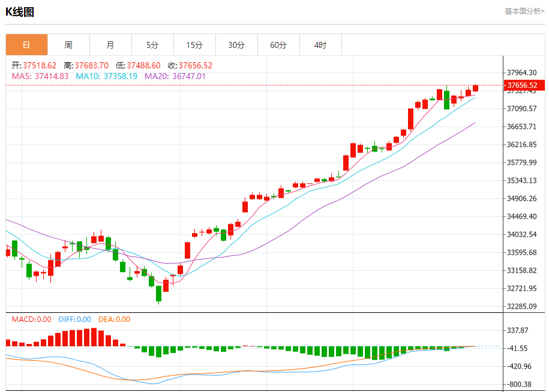Viewport: 549px width, 392px height.
Task: Click the 32285.09 price axis label
Action: 521,307
